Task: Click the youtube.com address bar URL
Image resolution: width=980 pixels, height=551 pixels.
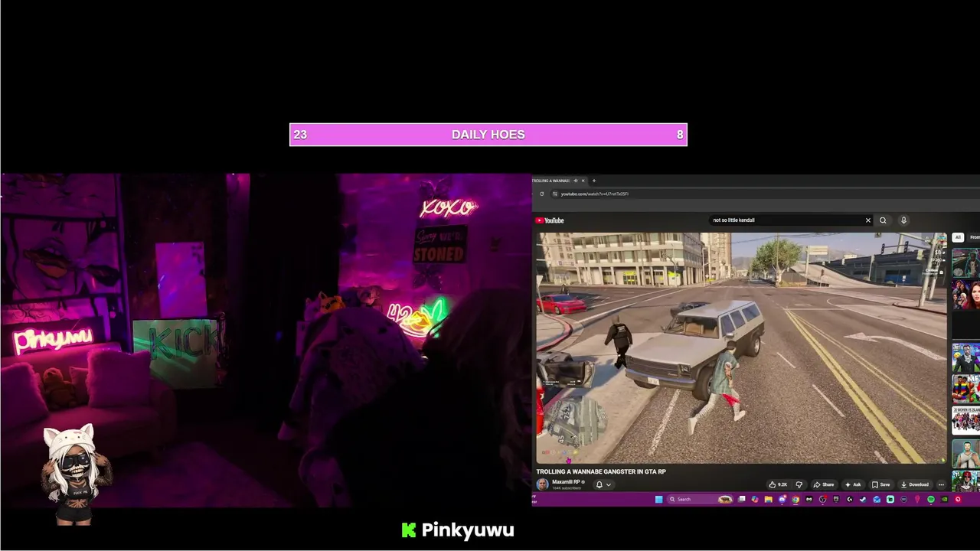Action: pos(595,194)
